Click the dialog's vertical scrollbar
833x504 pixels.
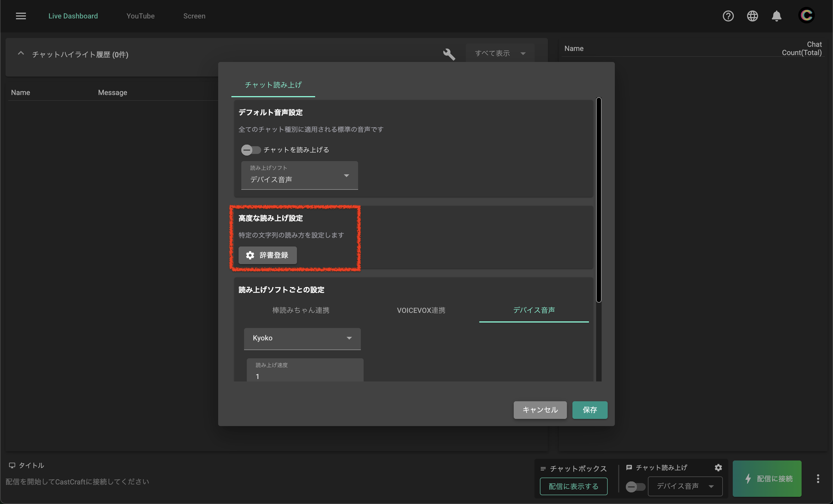coord(598,199)
